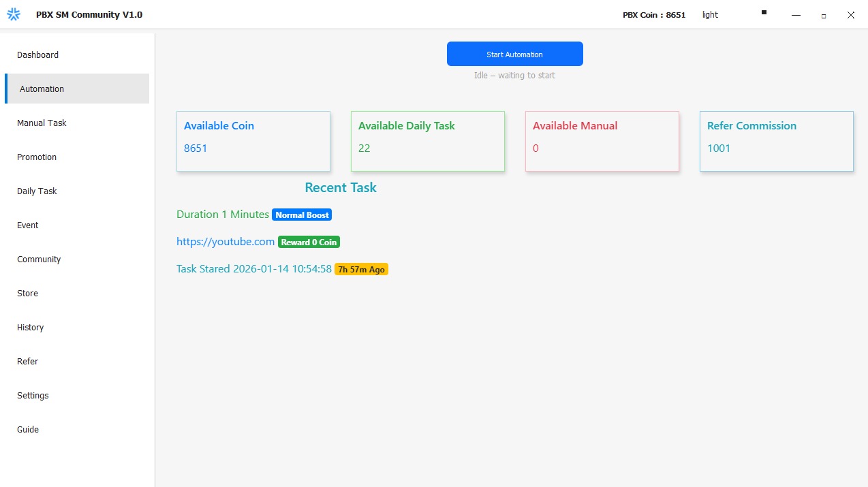This screenshot has height=487, width=868.
Task: Open the Community section
Action: [39, 259]
